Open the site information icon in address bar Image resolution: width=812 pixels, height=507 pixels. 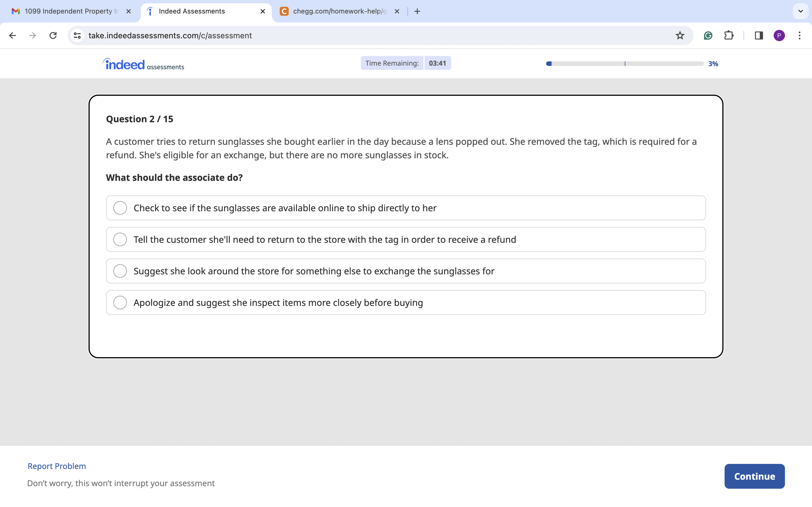pyautogui.click(x=77, y=35)
